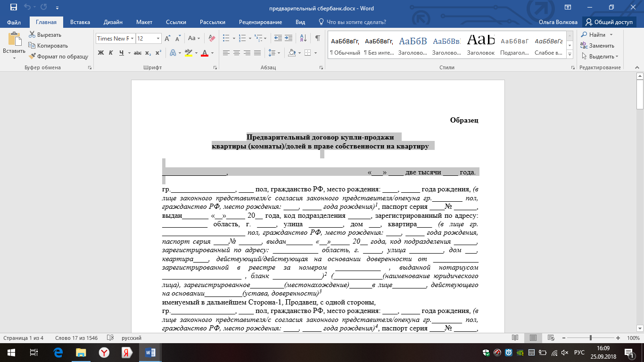This screenshot has height=362, width=644.
Task: Open Word from the Windows taskbar
Action: (151, 352)
